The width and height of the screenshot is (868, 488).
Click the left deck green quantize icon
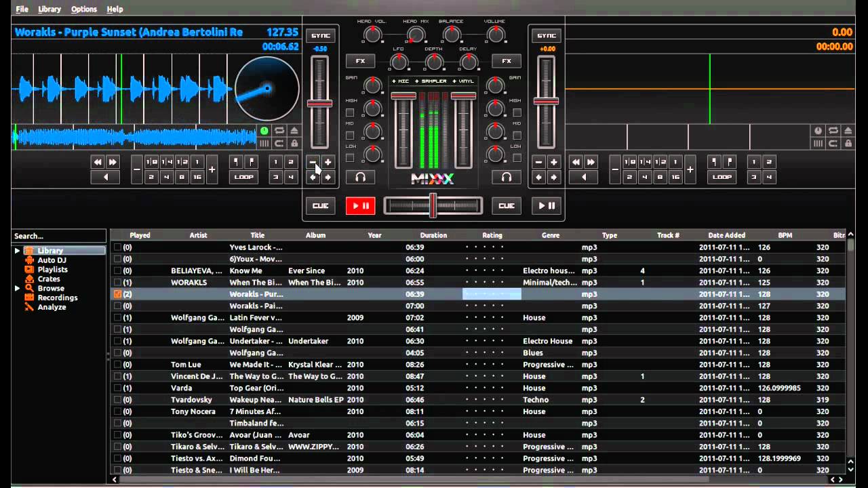[264, 131]
